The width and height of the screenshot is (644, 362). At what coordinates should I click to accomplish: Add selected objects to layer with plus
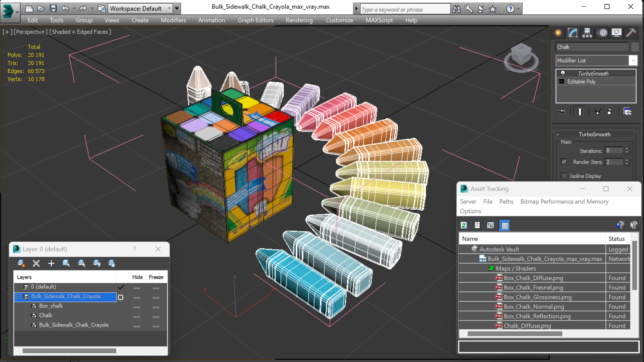coord(51,264)
